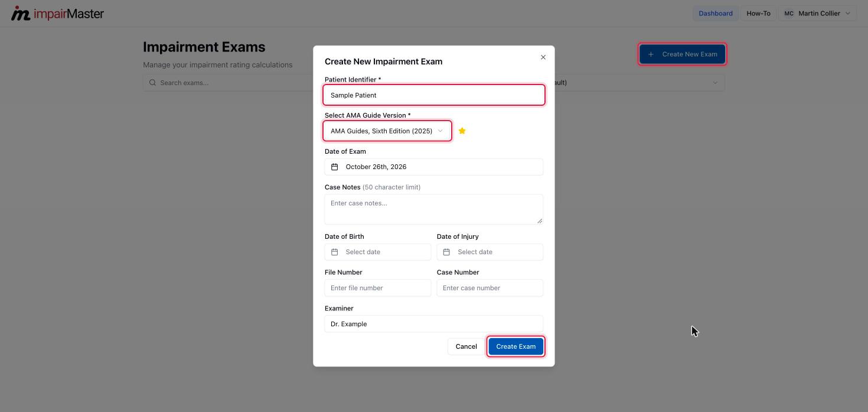Click the calendar icon in Date of Birth
Viewport: 868px width, 412px height.
[x=334, y=252]
